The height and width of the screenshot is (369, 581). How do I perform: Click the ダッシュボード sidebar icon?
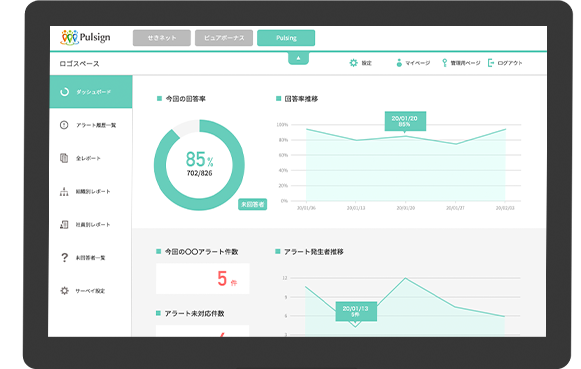[x=64, y=92]
